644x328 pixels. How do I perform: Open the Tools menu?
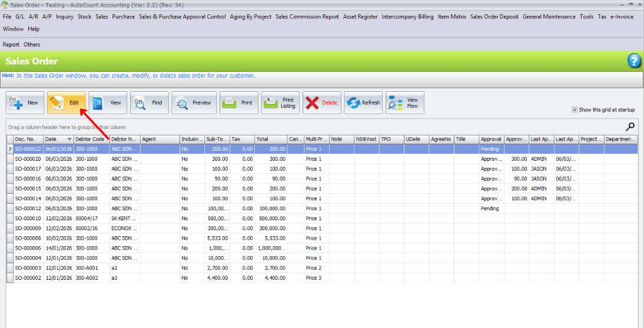[x=586, y=17]
